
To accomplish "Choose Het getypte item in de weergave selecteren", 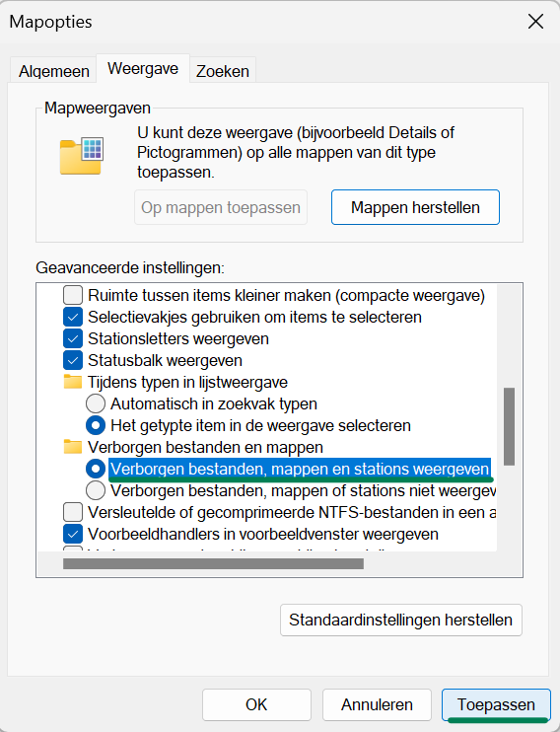I will tap(96, 425).
